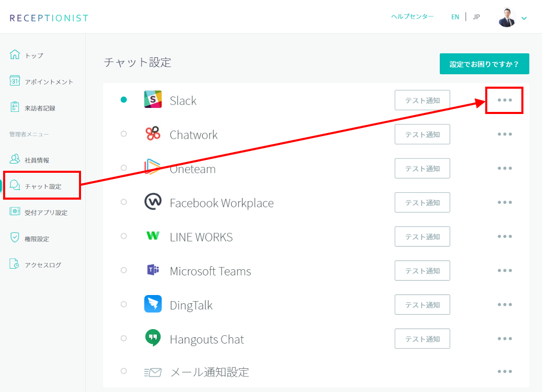Select the Chatwork radio button

pos(123,134)
